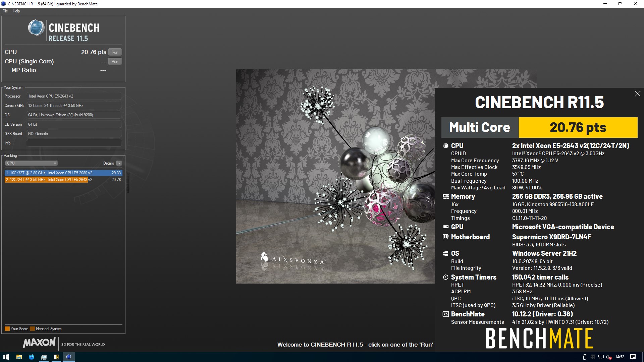Screen dimensions: 644x362
Task: Click the 150,042 timer calls value
Action: tap(540, 277)
